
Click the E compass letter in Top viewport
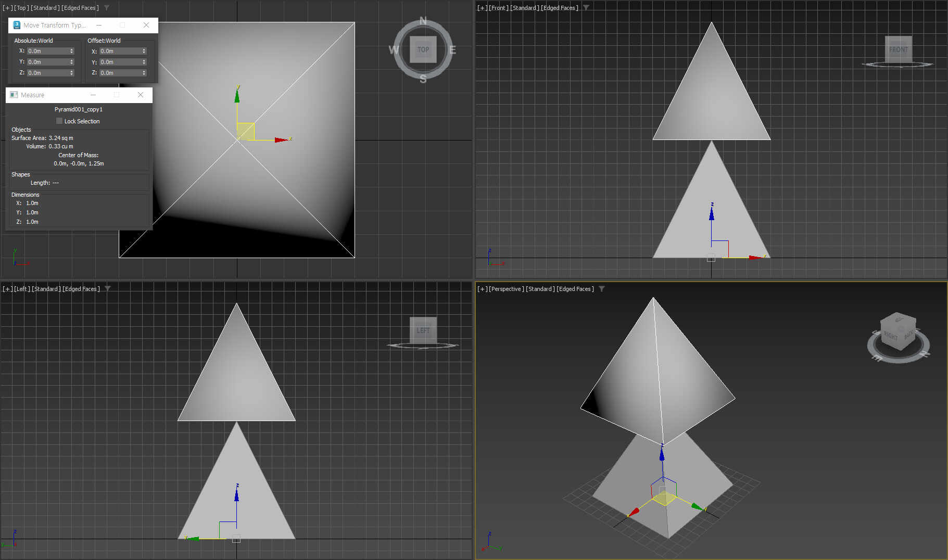tap(452, 50)
